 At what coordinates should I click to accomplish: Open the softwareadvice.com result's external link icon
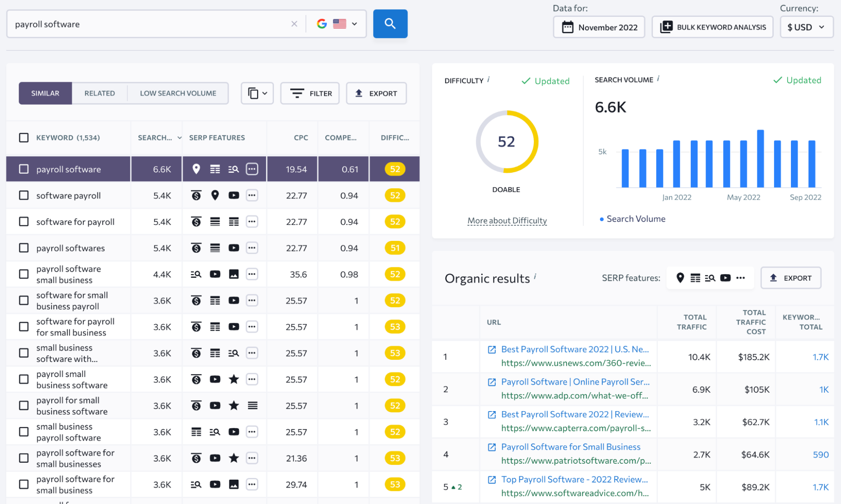[x=491, y=480]
